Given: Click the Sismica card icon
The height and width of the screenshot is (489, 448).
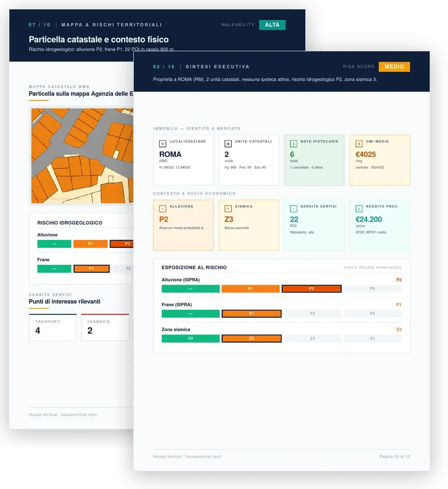Looking at the screenshot, I should pyautogui.click(x=228, y=209).
